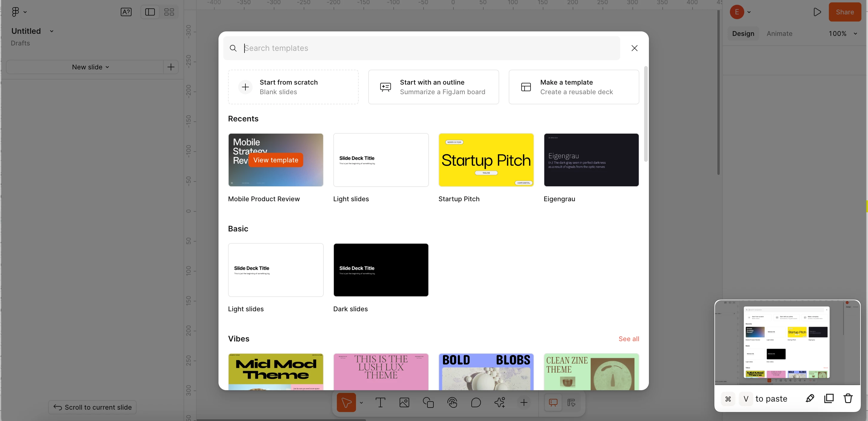Switch to design mode toggle in toolbar
This screenshot has width=868, height=421.
tap(571, 402)
